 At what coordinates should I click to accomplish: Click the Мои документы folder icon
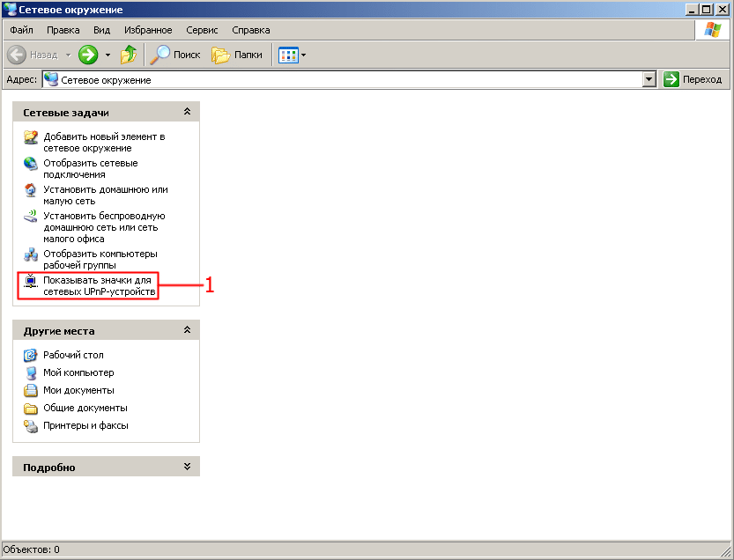[x=31, y=390]
